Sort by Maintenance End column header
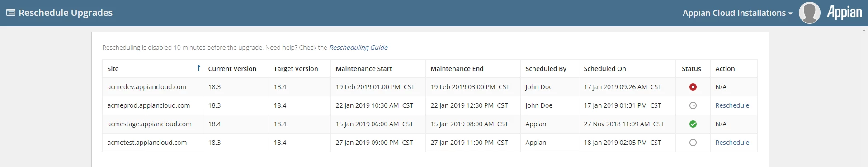 [x=457, y=69]
